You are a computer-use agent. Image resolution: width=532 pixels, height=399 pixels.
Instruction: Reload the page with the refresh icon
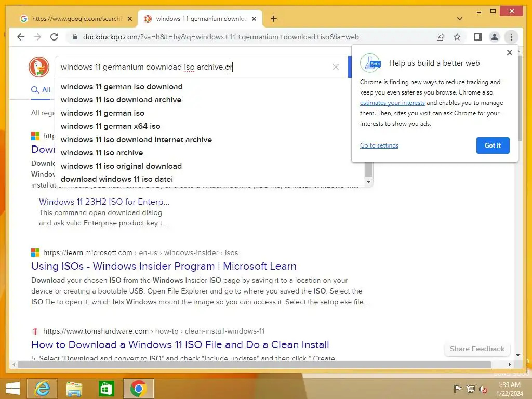[x=54, y=37]
